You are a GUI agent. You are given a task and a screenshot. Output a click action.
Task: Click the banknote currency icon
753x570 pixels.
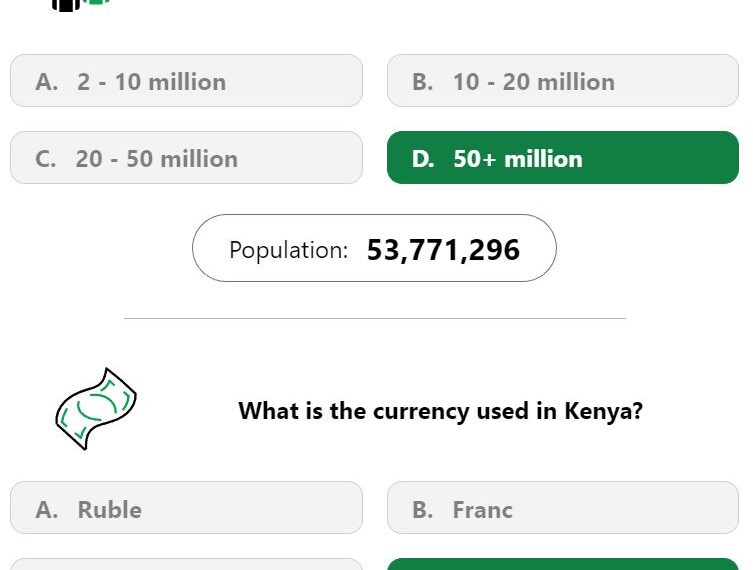96,409
